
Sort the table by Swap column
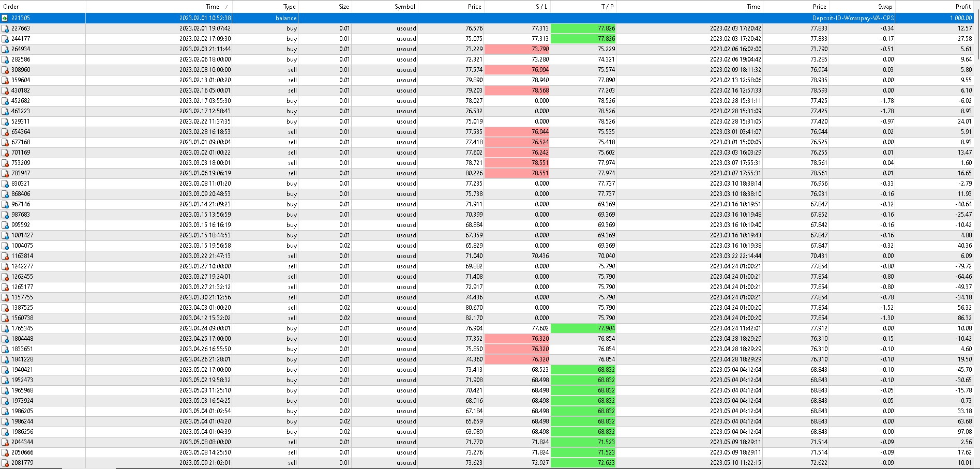885,7
